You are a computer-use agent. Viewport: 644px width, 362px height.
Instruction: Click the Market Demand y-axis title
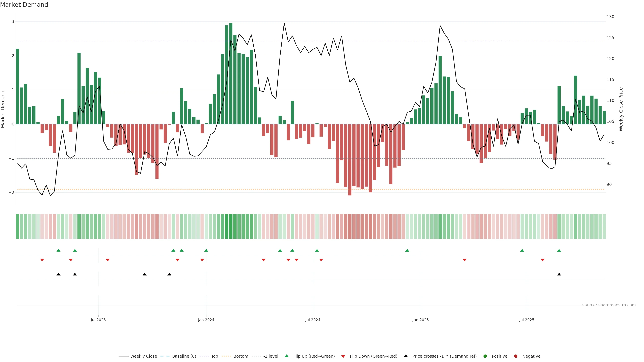click(3, 109)
